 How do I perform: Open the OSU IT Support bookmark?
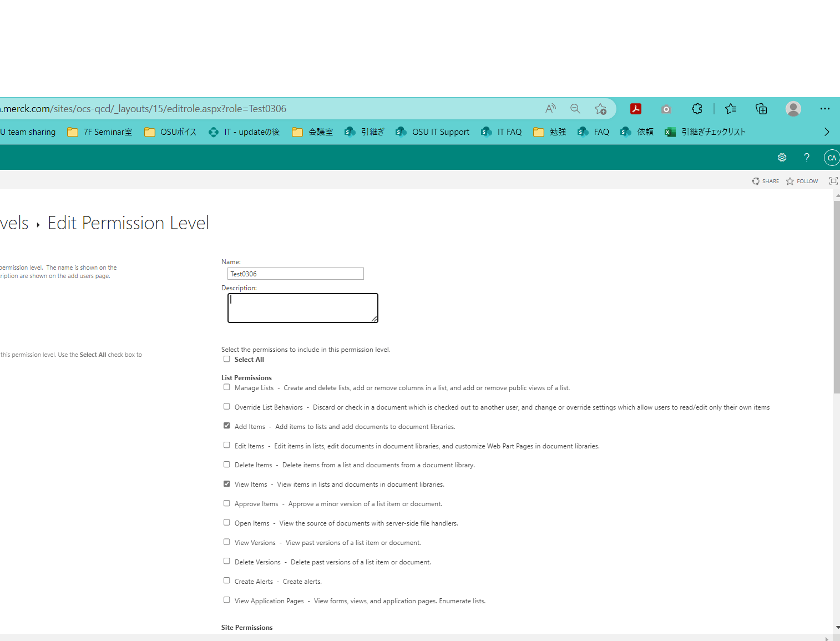[432, 132]
